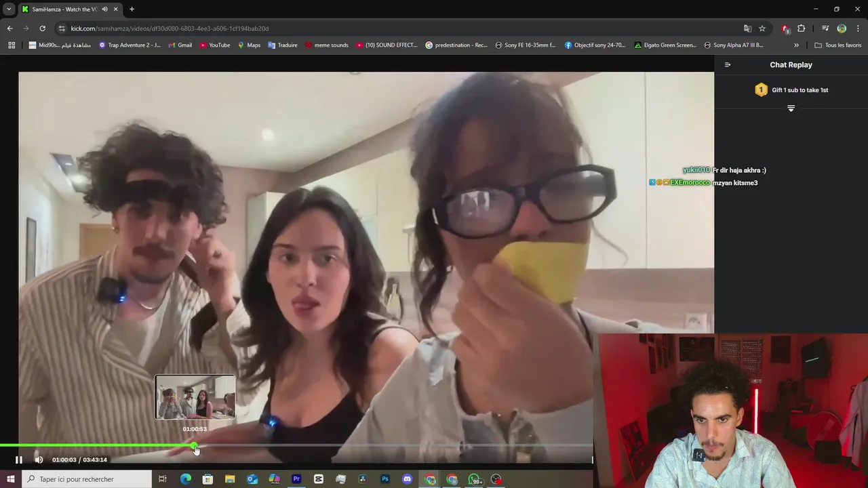The height and width of the screenshot is (488, 868).
Task: Open the media control toolbar icon
Action: click(x=825, y=28)
